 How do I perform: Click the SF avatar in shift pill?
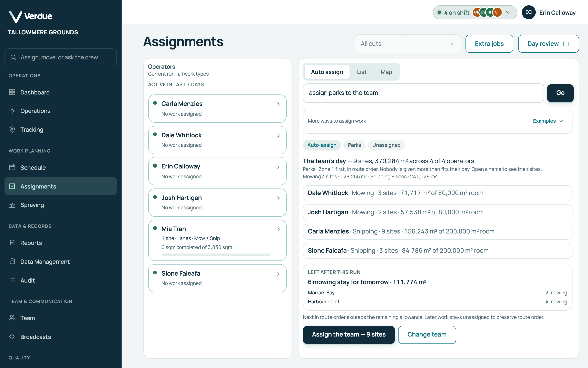497,12
